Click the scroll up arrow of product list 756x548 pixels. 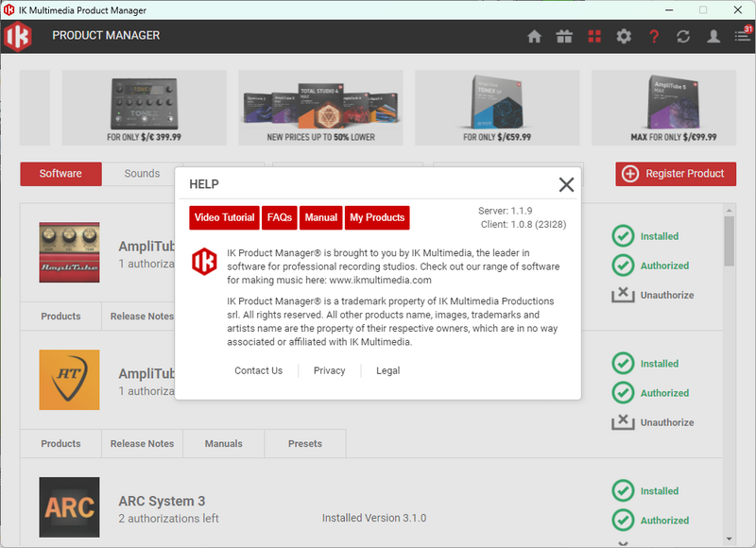point(729,210)
